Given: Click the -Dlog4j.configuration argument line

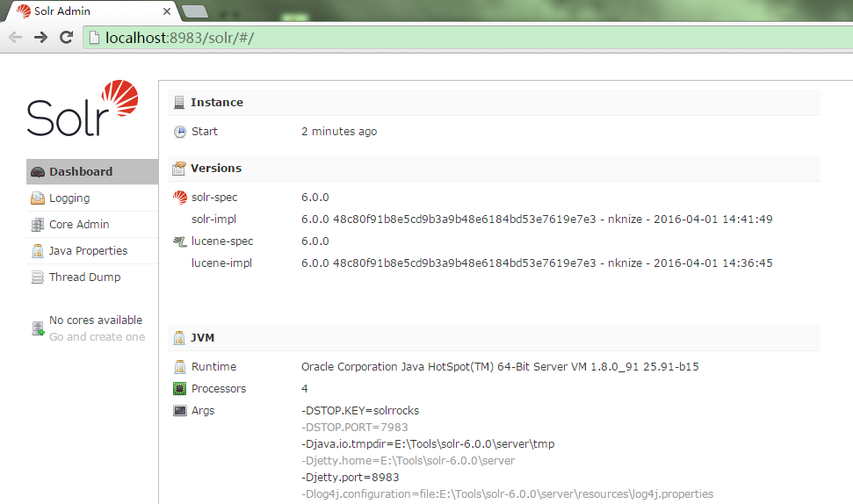Looking at the screenshot, I should [508, 494].
